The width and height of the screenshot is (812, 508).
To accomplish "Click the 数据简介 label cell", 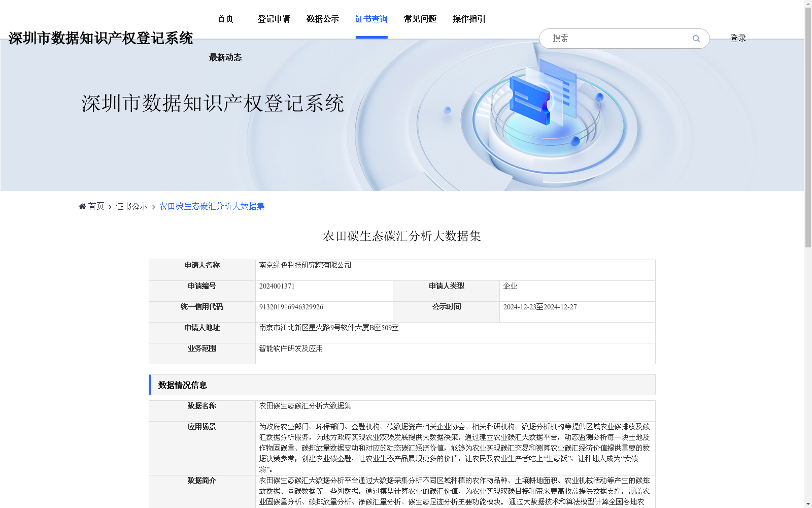I will 202,491.
